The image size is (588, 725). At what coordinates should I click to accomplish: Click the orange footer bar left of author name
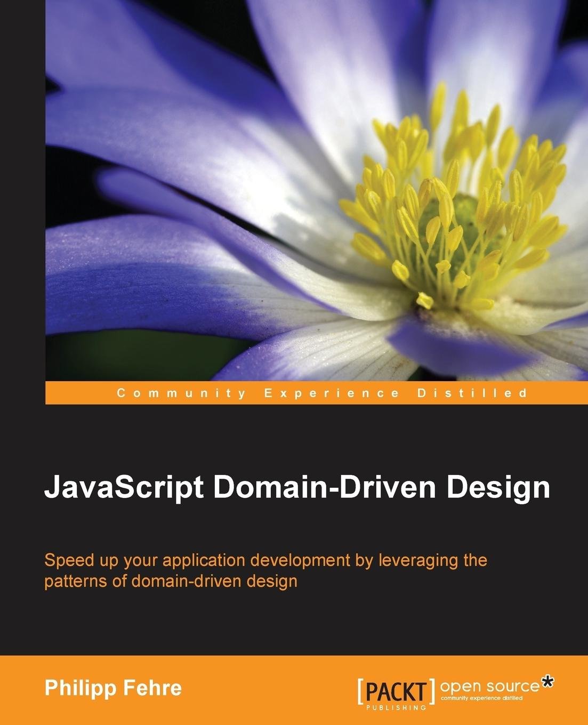click(21, 689)
